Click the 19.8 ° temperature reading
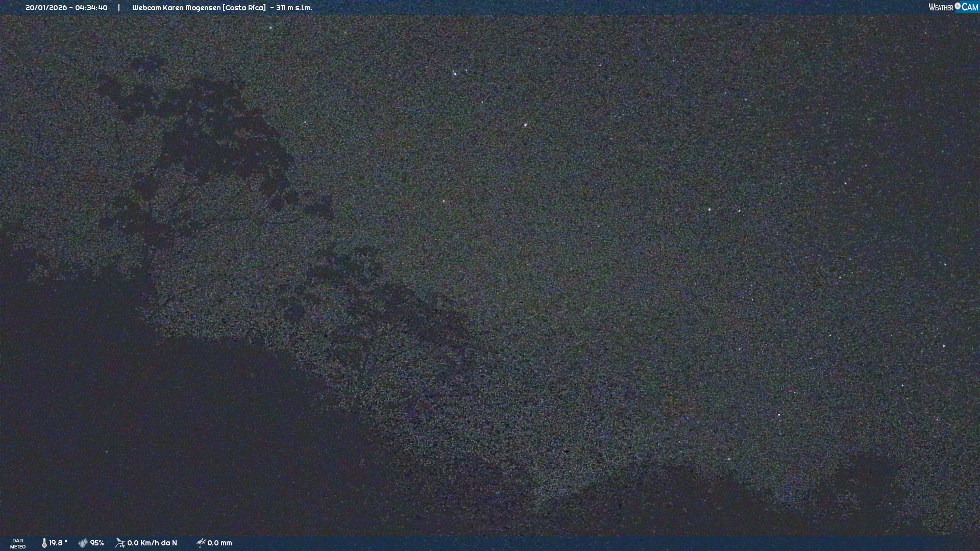The height and width of the screenshot is (551, 980). (58, 543)
